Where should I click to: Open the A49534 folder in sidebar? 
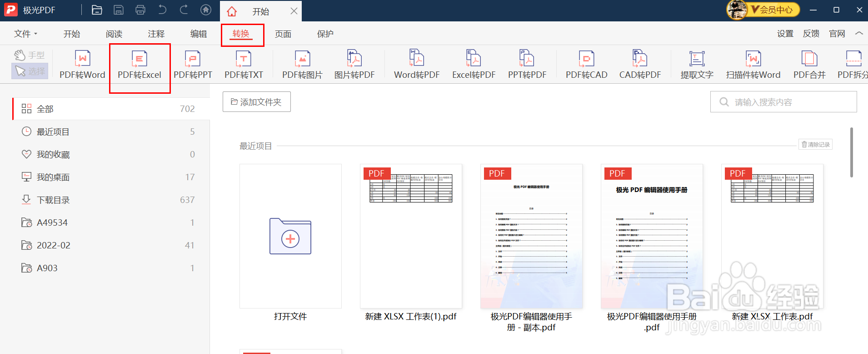(111, 223)
